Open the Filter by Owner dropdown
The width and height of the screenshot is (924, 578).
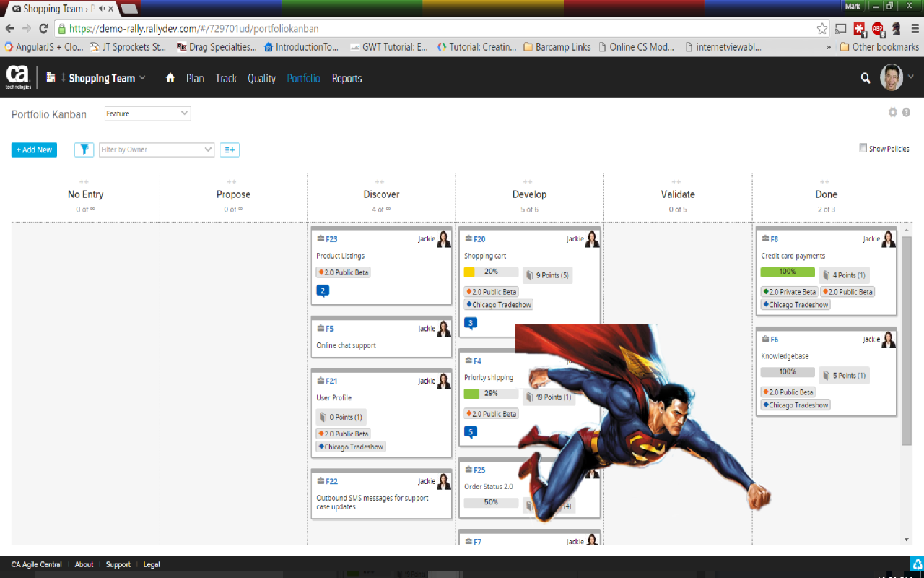(157, 150)
